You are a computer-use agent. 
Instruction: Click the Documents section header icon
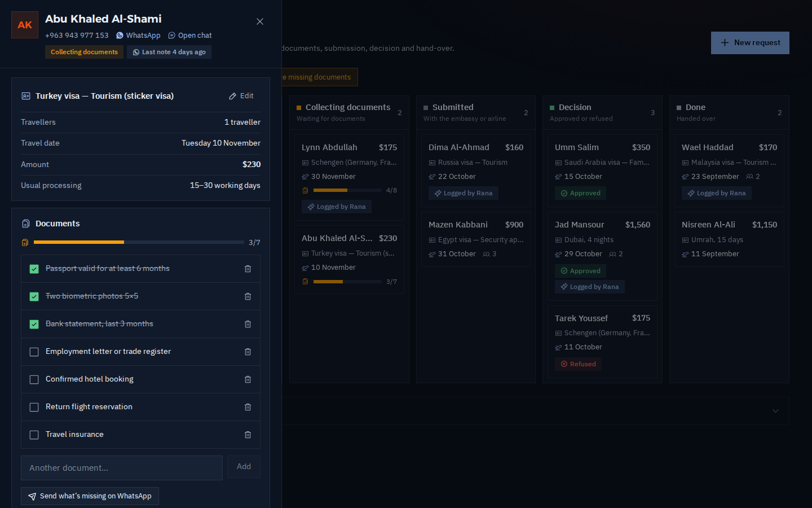tap(25, 224)
